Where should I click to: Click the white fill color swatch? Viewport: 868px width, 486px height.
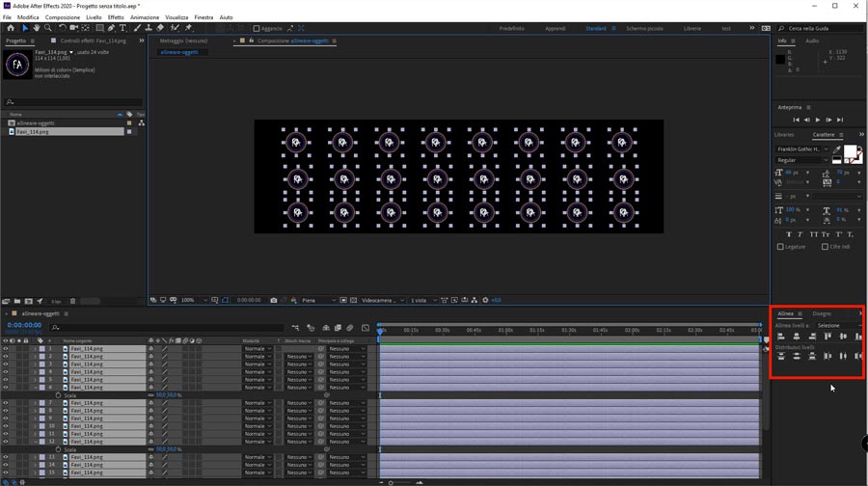point(851,151)
